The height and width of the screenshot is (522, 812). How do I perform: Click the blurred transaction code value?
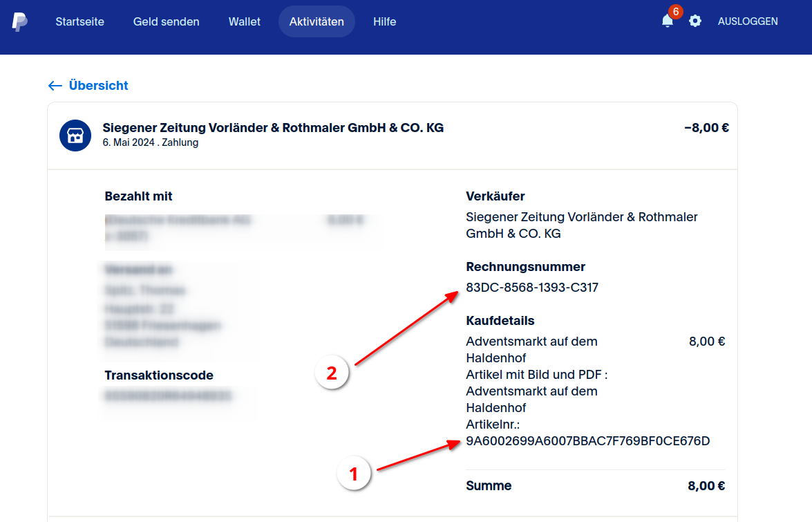(168, 396)
